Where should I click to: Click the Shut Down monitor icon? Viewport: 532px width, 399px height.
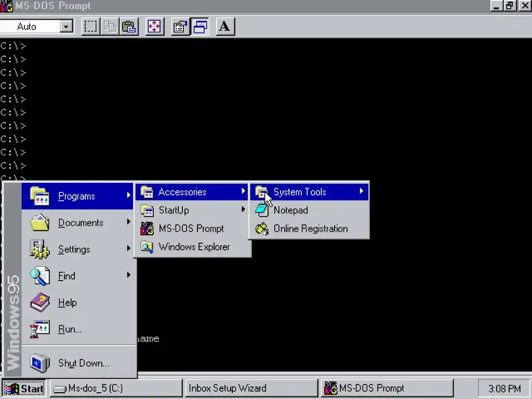pyautogui.click(x=39, y=363)
